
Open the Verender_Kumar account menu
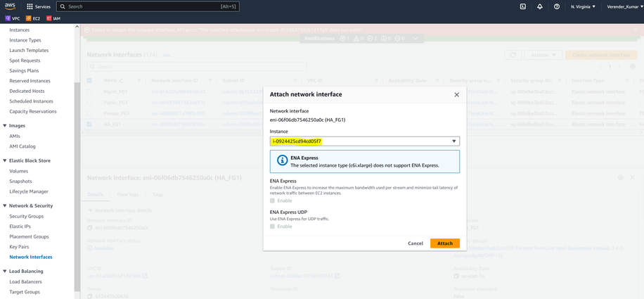(x=625, y=6)
